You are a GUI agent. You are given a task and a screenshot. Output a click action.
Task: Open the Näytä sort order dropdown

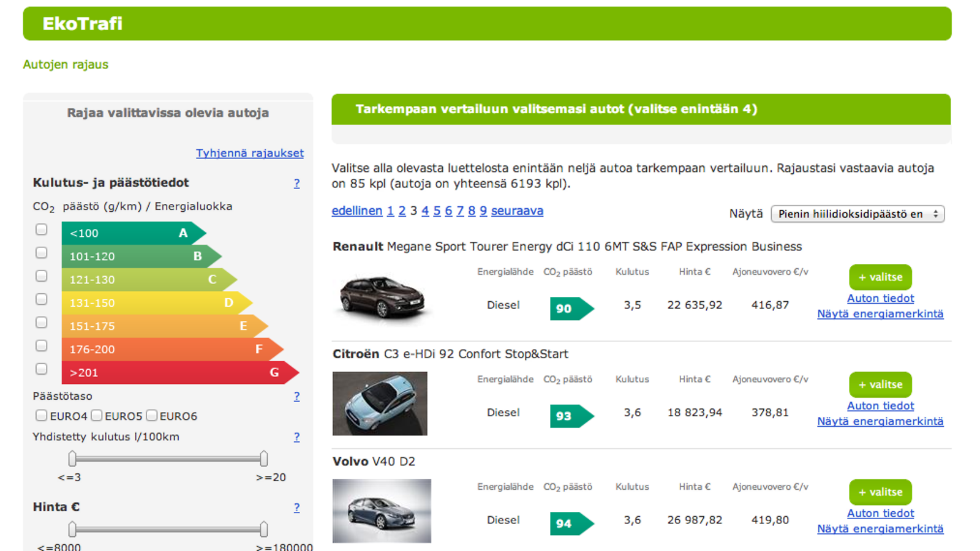click(x=858, y=214)
